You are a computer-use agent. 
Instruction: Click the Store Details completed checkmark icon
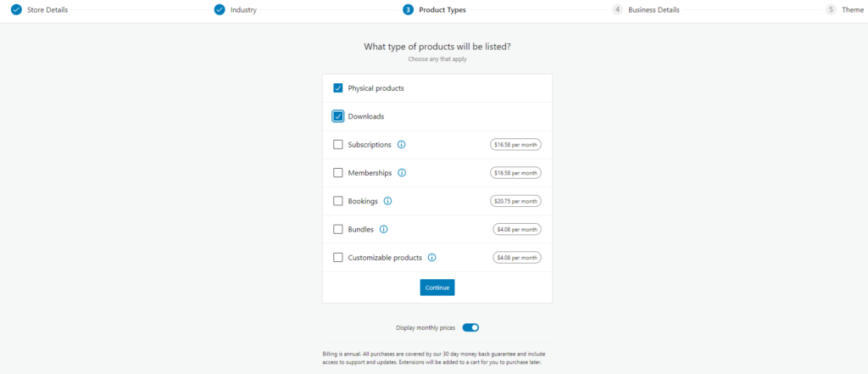pyautogui.click(x=16, y=9)
